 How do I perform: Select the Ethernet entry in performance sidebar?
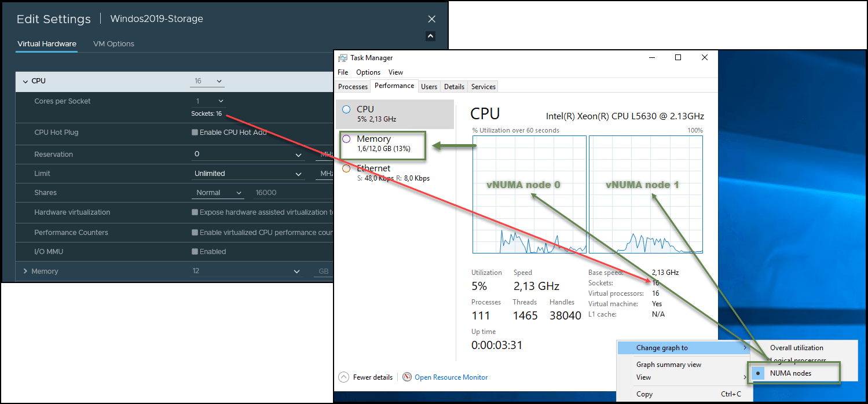(395, 173)
